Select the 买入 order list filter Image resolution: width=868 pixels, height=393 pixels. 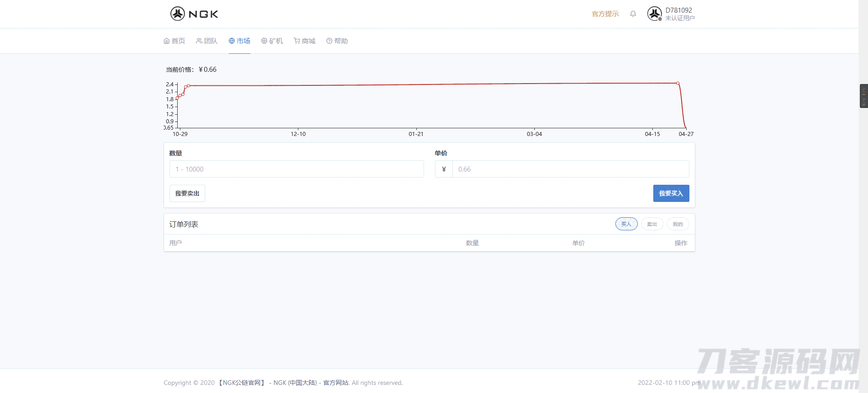[626, 224]
